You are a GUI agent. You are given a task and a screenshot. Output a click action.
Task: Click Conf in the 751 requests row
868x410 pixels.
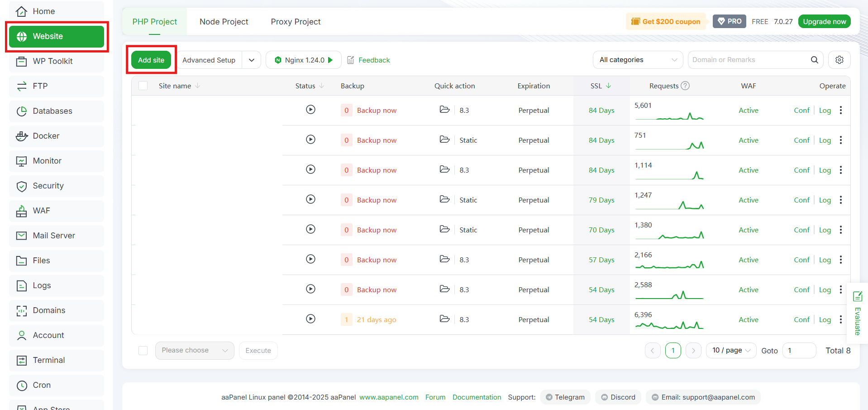click(801, 140)
